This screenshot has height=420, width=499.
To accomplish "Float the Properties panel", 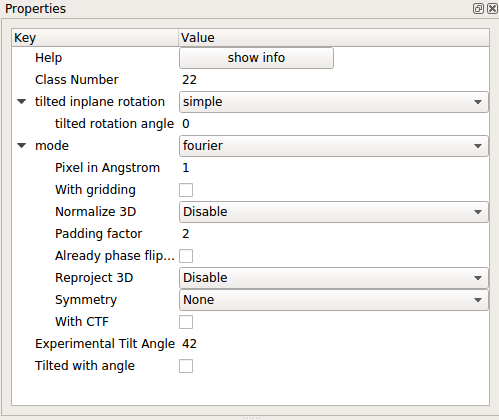I will coord(478,8).
